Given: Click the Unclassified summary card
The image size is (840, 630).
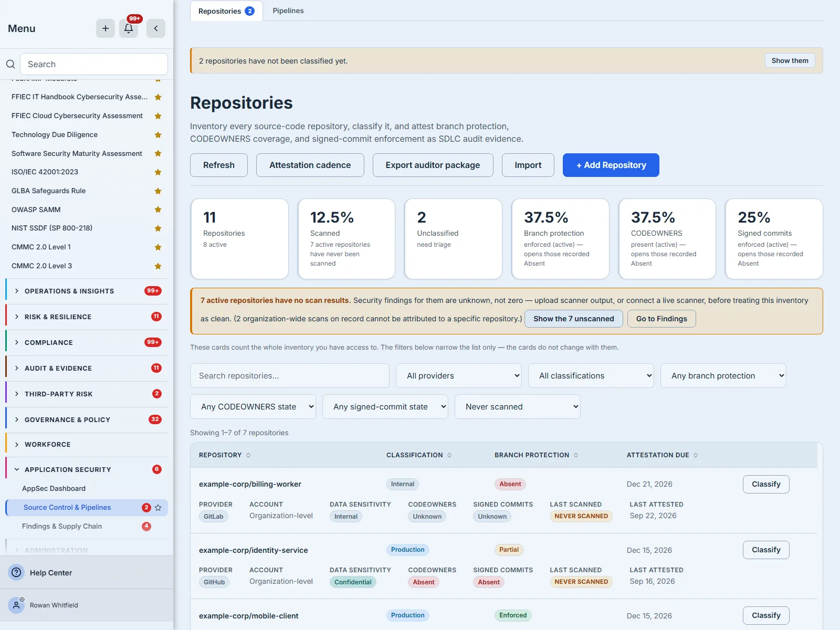Looking at the screenshot, I should click(453, 239).
